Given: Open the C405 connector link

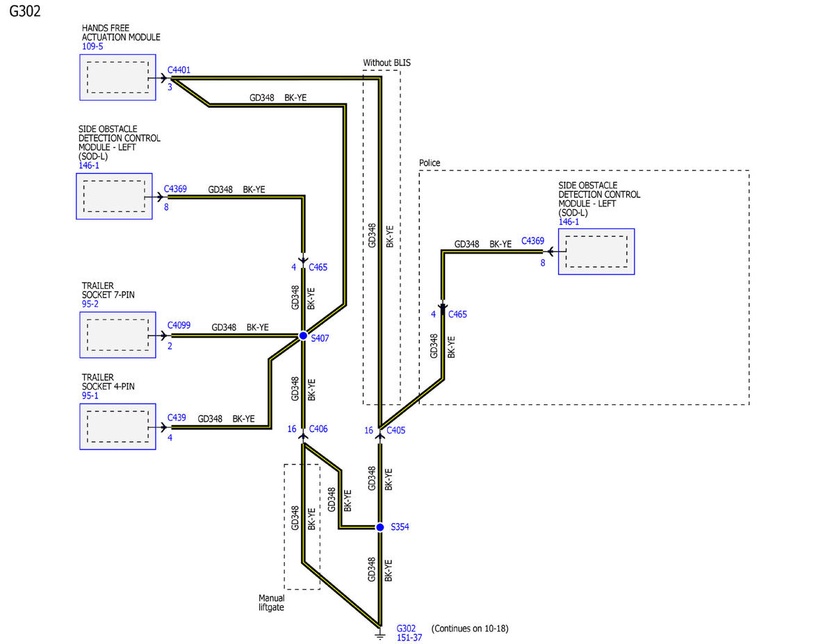Looking at the screenshot, I should 395,430.
